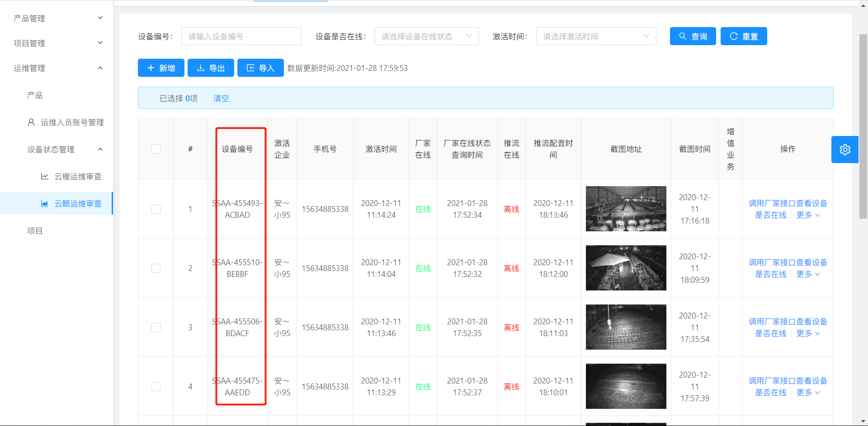
Task: Click activation time 2020-12-11 11:14:24 cell
Action: (381, 209)
